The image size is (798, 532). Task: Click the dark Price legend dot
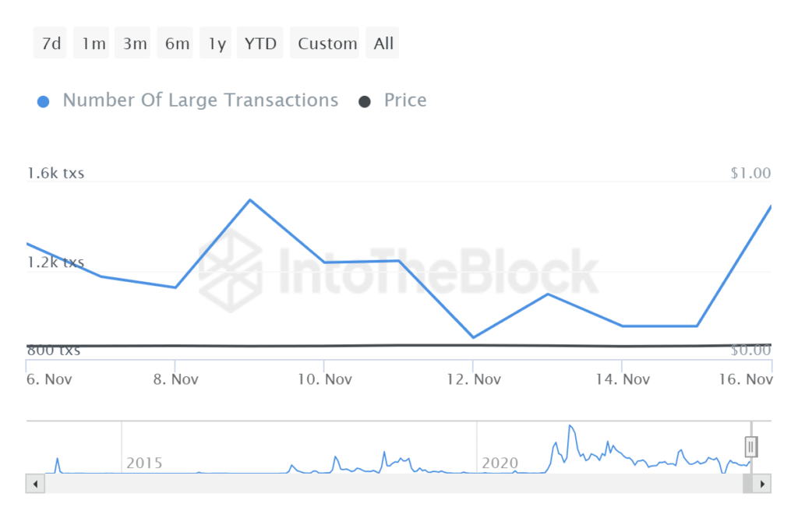[x=364, y=101]
